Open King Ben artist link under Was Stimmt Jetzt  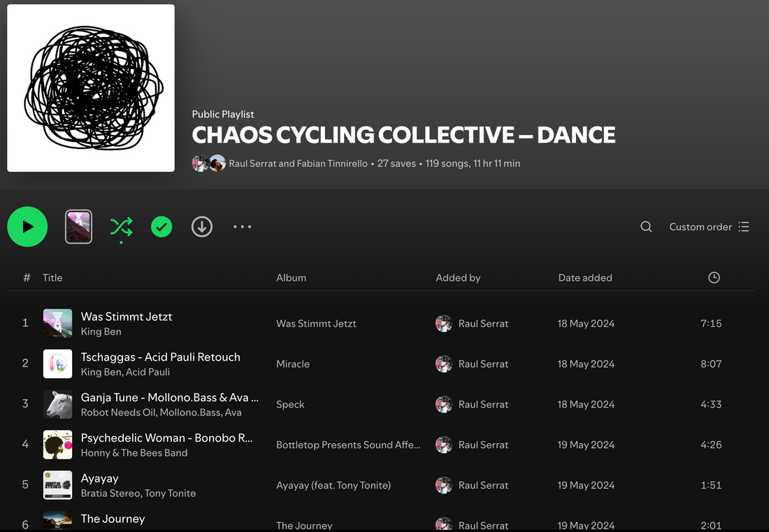tap(101, 331)
